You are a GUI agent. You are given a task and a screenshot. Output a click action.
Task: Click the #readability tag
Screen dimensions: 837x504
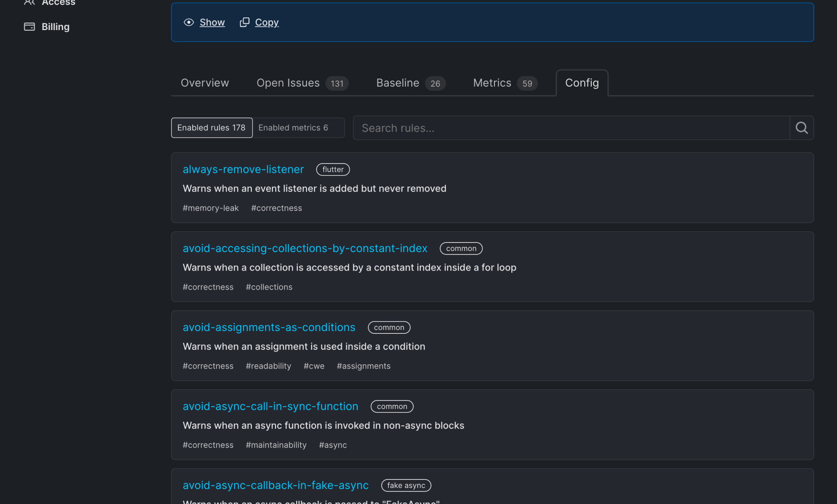click(x=268, y=366)
